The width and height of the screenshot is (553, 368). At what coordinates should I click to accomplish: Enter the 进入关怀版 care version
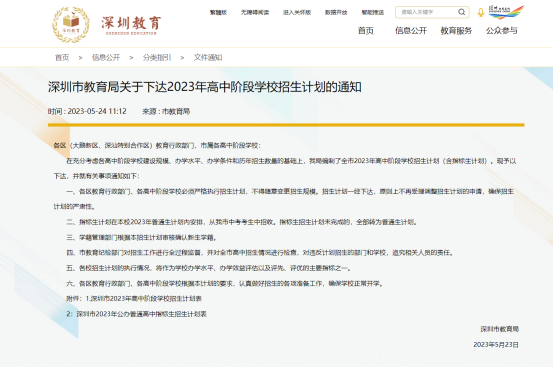click(x=297, y=12)
